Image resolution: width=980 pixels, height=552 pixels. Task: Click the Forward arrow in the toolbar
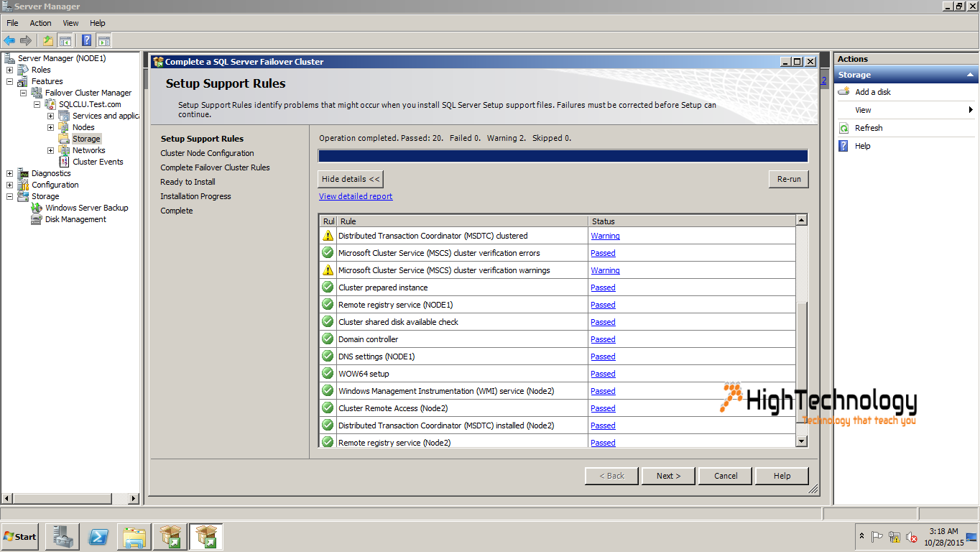coord(26,40)
